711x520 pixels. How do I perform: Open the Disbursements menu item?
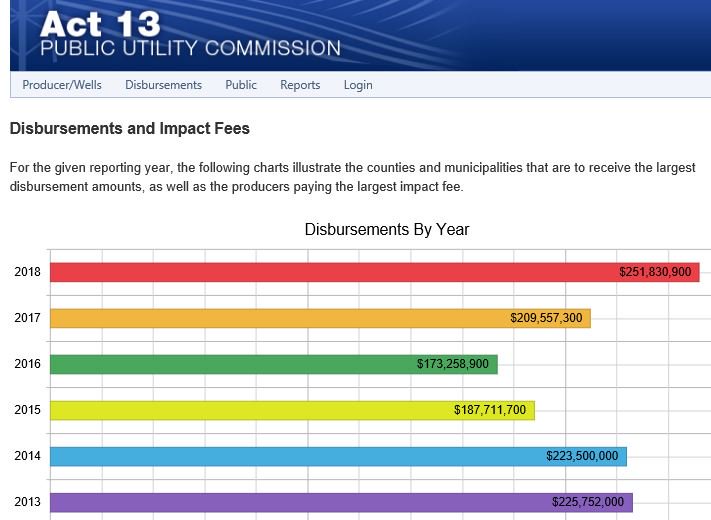pos(163,85)
